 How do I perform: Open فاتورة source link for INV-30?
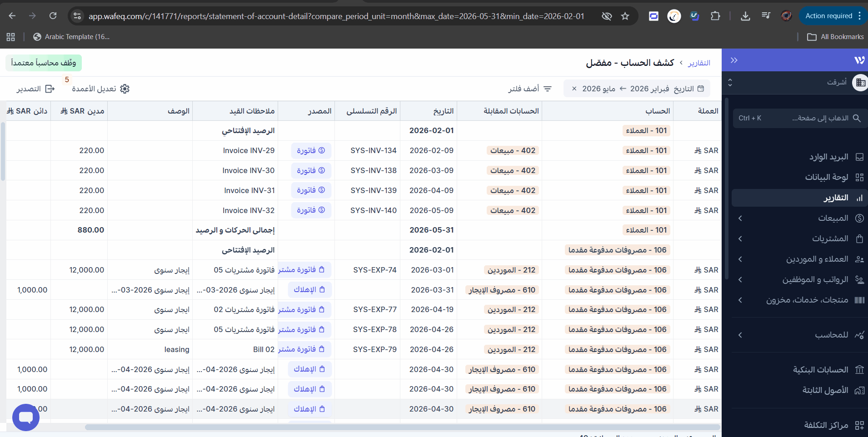[x=311, y=171]
